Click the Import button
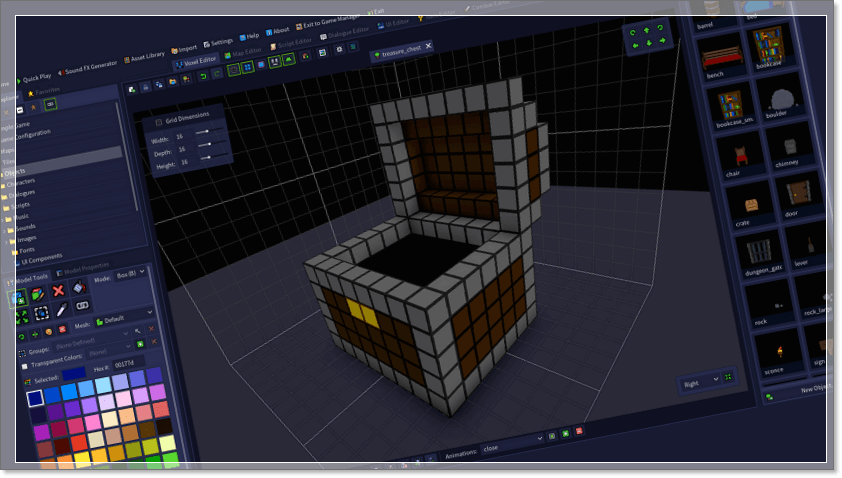Screen dimensions: 842x478 point(184,49)
